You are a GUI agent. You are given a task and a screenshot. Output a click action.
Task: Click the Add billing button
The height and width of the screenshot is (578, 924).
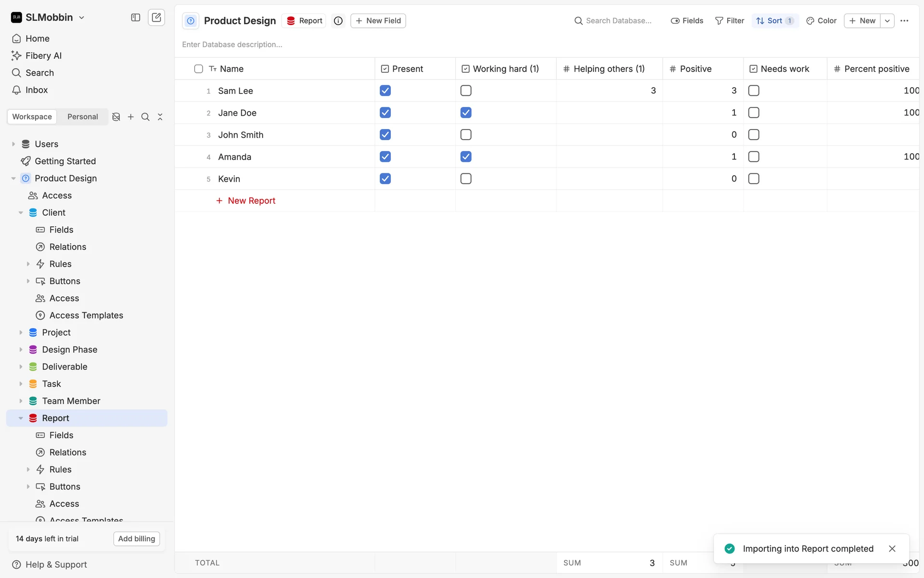pos(137,539)
